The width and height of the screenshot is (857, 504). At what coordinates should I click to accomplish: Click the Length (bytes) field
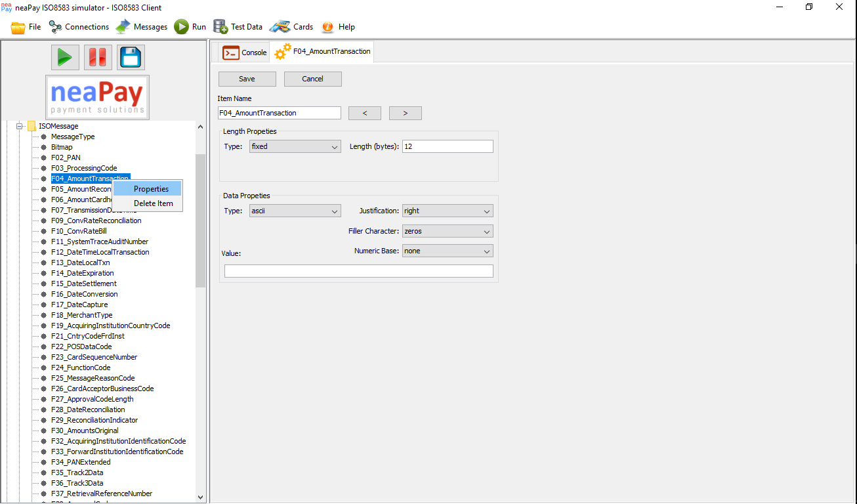click(448, 146)
